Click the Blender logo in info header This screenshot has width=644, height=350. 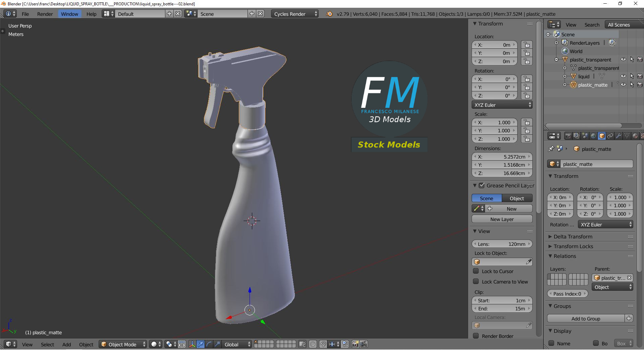tap(329, 14)
